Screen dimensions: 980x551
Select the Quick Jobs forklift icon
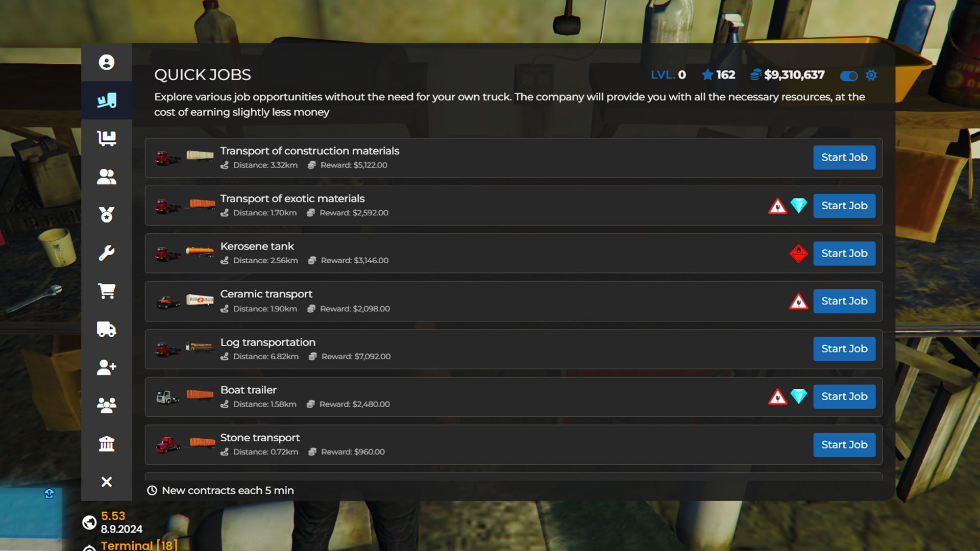tap(106, 101)
